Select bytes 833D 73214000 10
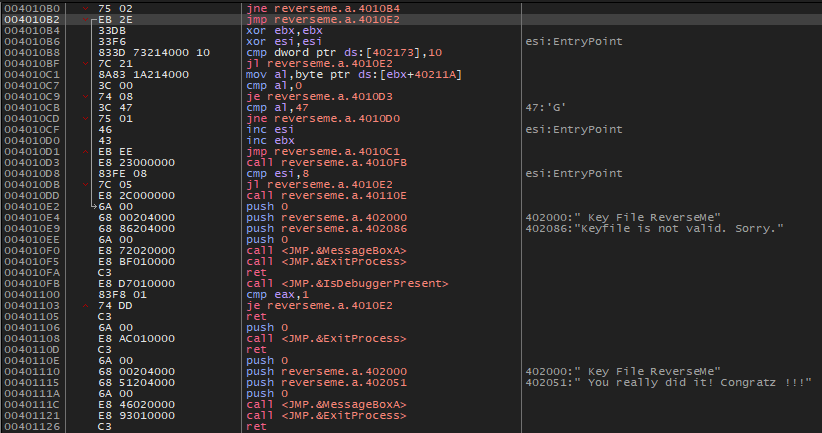This screenshot has width=822, height=433. coord(154,52)
